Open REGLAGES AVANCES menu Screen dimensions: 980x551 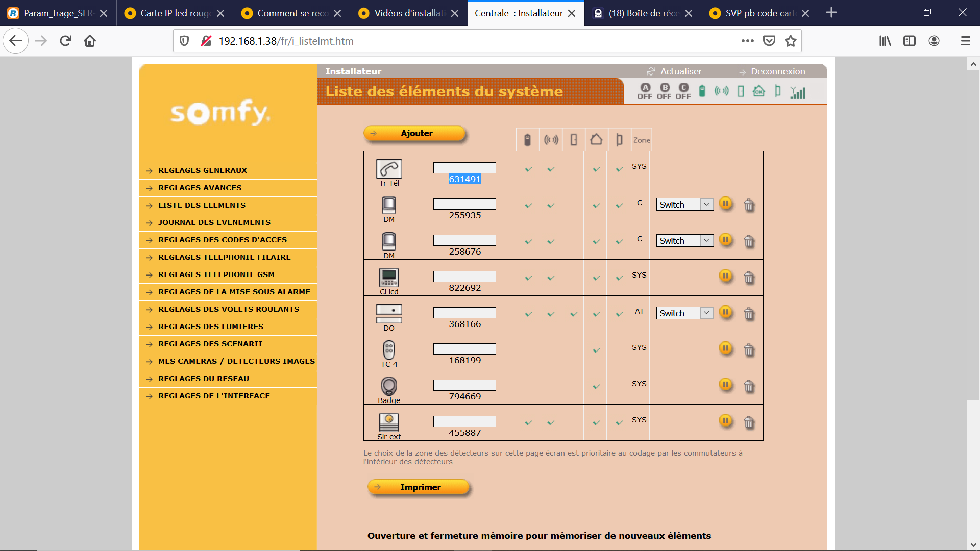(x=200, y=188)
